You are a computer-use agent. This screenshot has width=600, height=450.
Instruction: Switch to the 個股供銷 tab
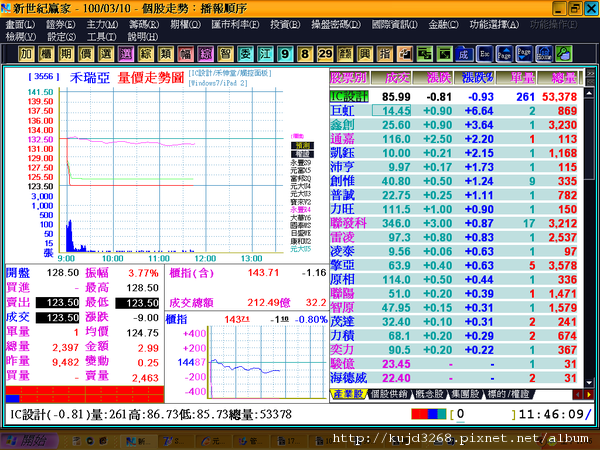389,394
